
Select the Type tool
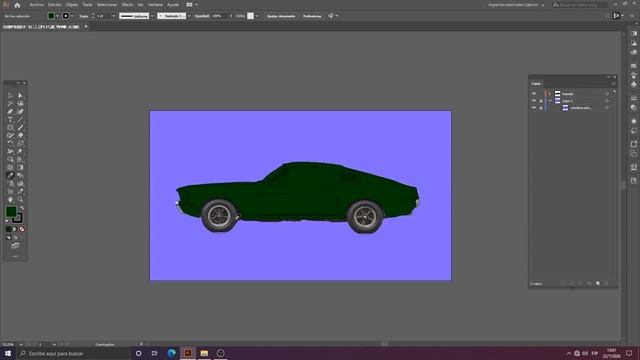(10, 120)
